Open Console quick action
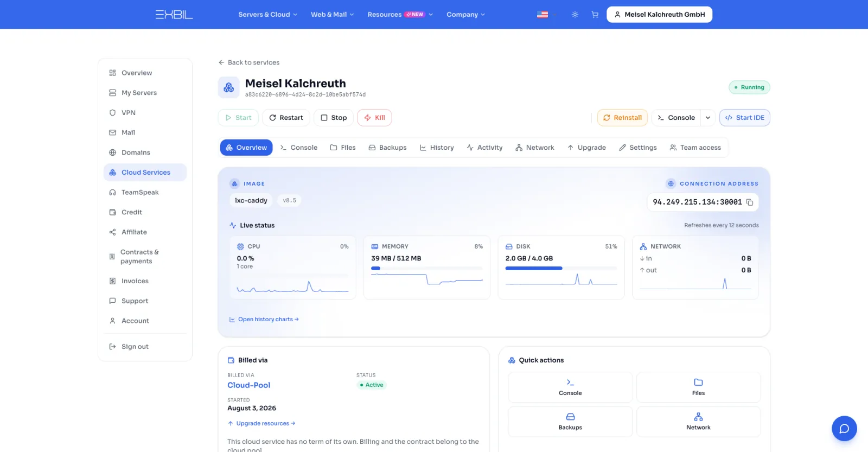 point(570,387)
